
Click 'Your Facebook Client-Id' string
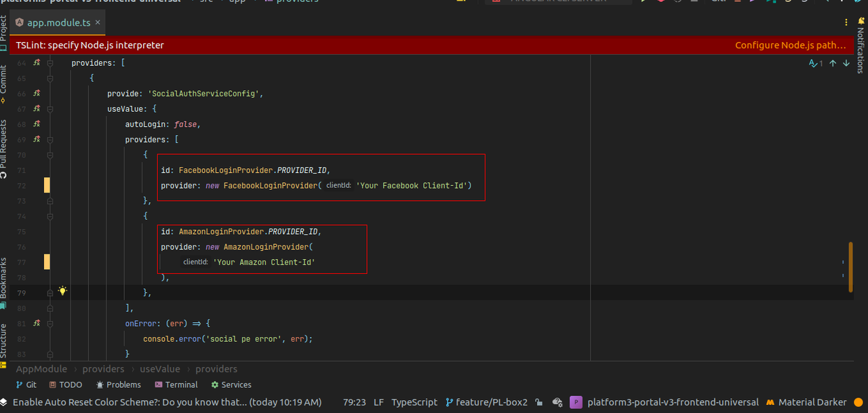[x=411, y=185]
